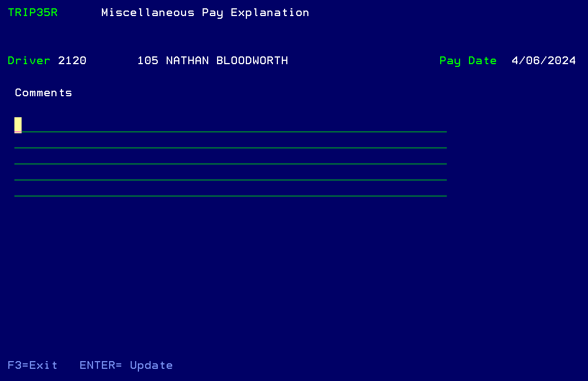Viewport: 588px width, 381px height.
Task: Place cursor in second comment line
Action: (x=230, y=141)
